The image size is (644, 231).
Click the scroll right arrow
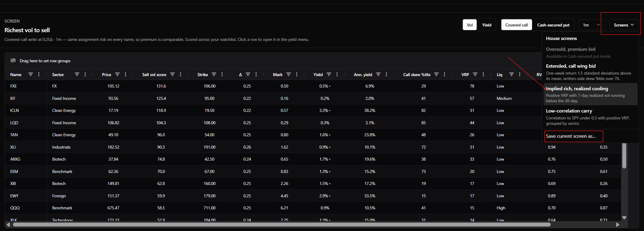(618, 225)
